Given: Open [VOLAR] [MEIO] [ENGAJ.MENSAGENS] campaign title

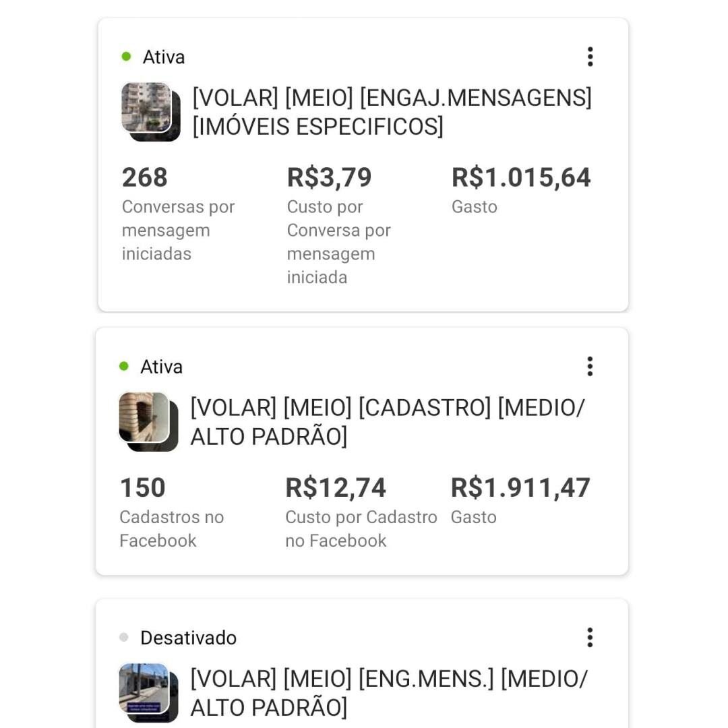Looking at the screenshot, I should point(392,112).
